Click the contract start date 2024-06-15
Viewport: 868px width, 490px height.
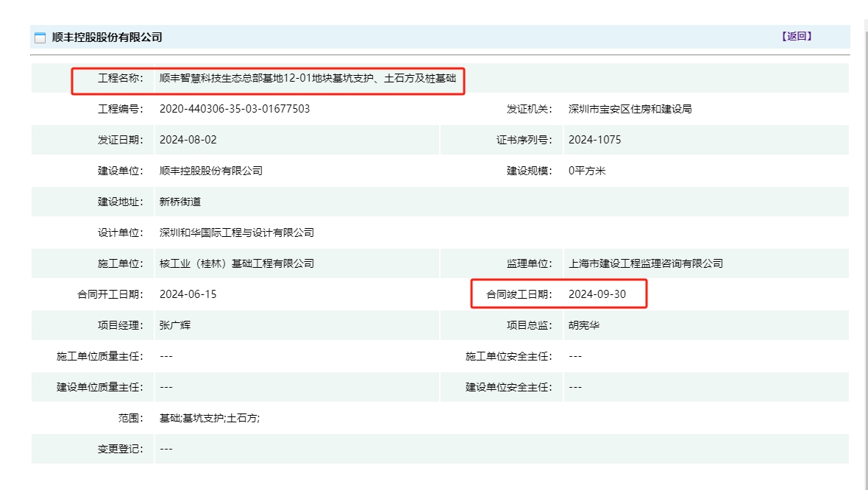pyautogui.click(x=188, y=294)
